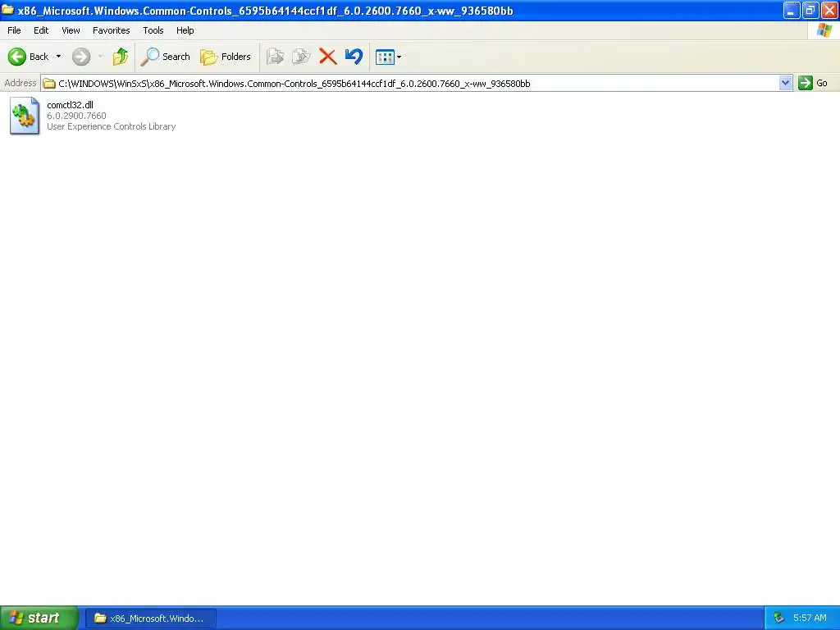
Task: Open the Help menu
Action: click(x=185, y=30)
